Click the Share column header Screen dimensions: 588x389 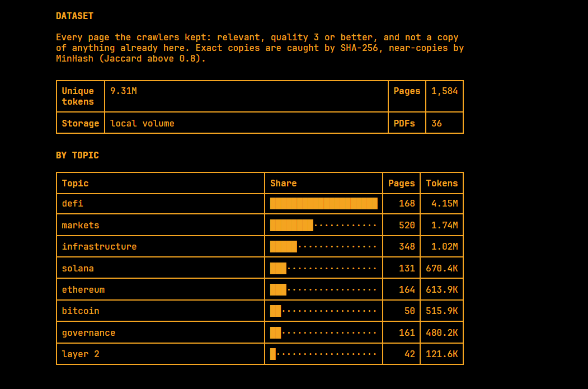click(284, 184)
